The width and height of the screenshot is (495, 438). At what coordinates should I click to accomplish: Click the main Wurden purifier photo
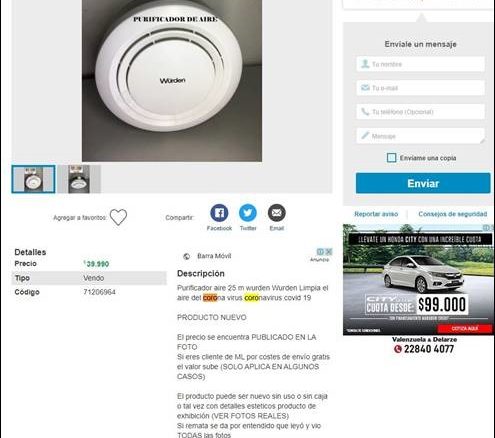tap(172, 81)
